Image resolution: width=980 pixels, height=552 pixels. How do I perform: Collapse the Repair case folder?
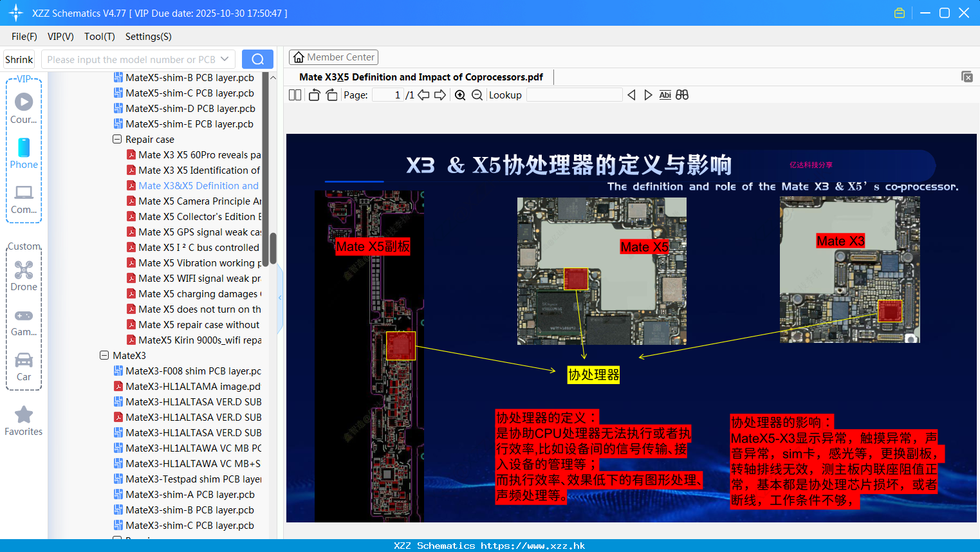117,139
